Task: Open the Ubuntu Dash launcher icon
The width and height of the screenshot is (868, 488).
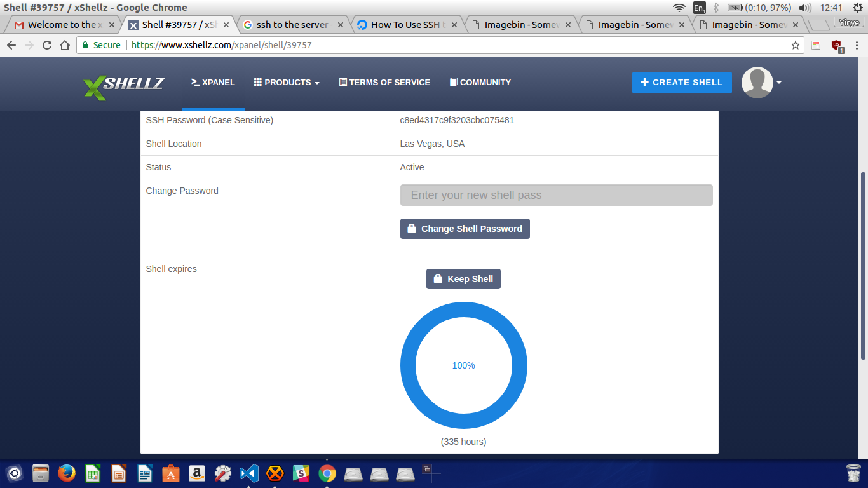Action: tap(14, 473)
